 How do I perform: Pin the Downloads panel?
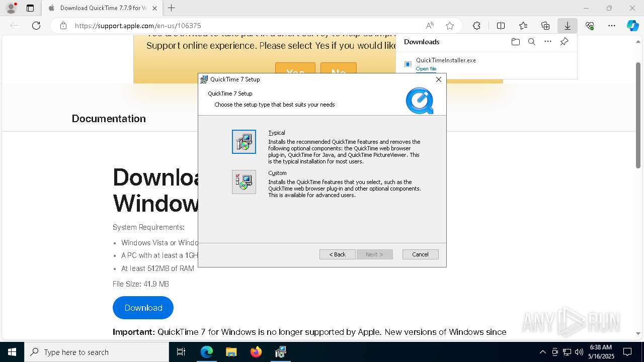tap(565, 42)
